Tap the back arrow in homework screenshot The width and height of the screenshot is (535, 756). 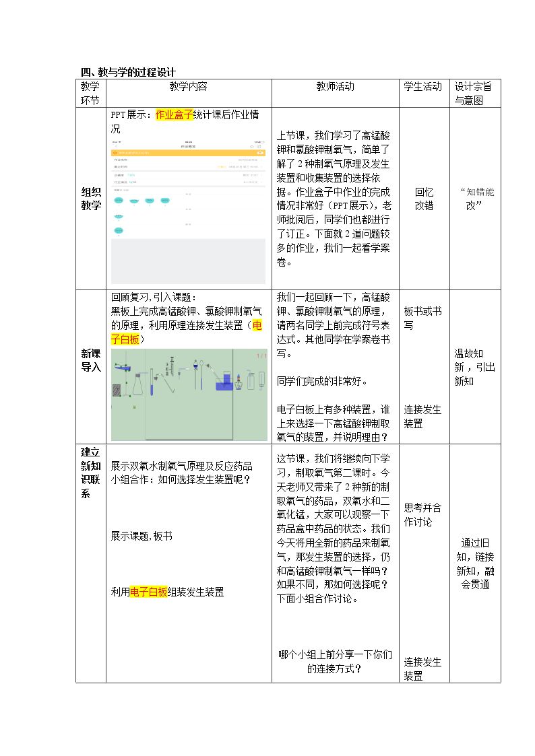pyautogui.click(x=116, y=147)
